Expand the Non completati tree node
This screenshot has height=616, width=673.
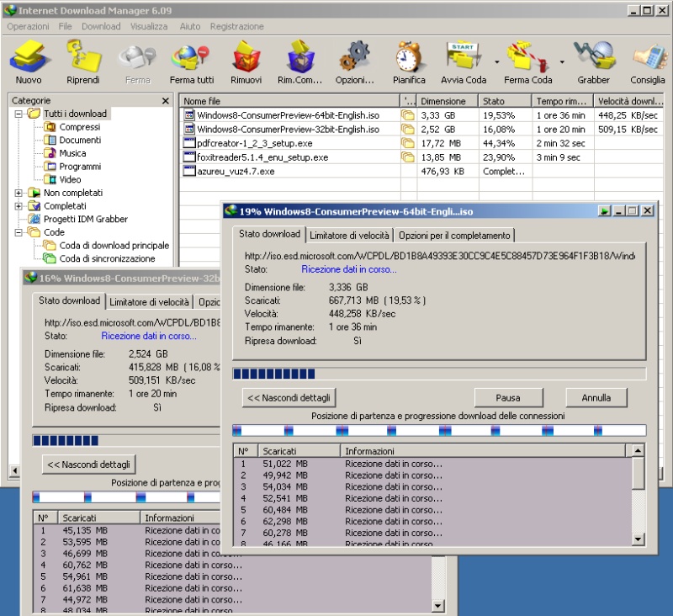pos(19,193)
